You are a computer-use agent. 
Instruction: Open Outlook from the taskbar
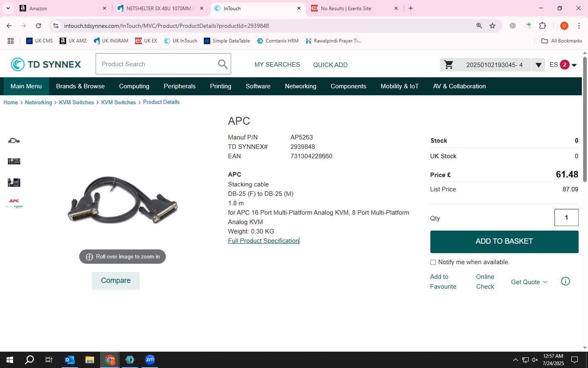(70, 360)
